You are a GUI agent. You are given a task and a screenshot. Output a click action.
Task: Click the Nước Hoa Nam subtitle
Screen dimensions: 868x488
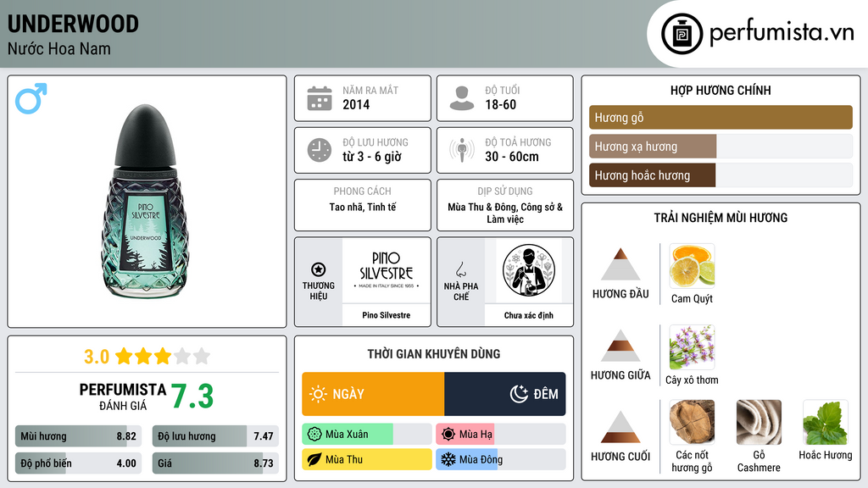(59, 48)
